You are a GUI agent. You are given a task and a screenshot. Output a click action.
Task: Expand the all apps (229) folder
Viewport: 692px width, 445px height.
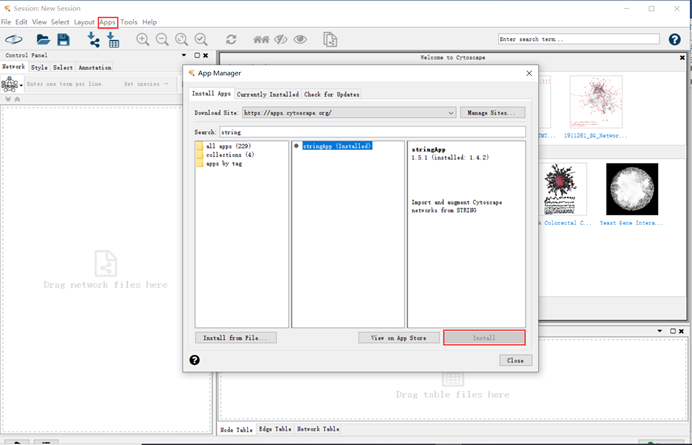pyautogui.click(x=224, y=146)
